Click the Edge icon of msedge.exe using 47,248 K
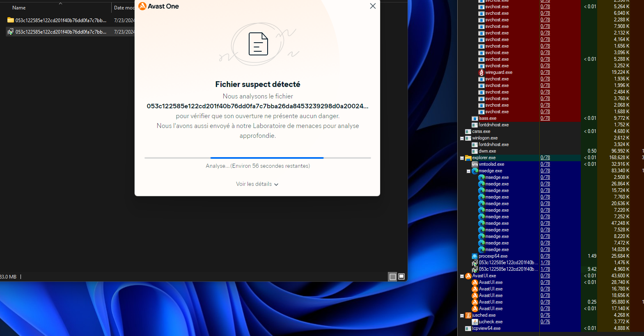Viewport: 644px width, 336px height. coord(481,223)
